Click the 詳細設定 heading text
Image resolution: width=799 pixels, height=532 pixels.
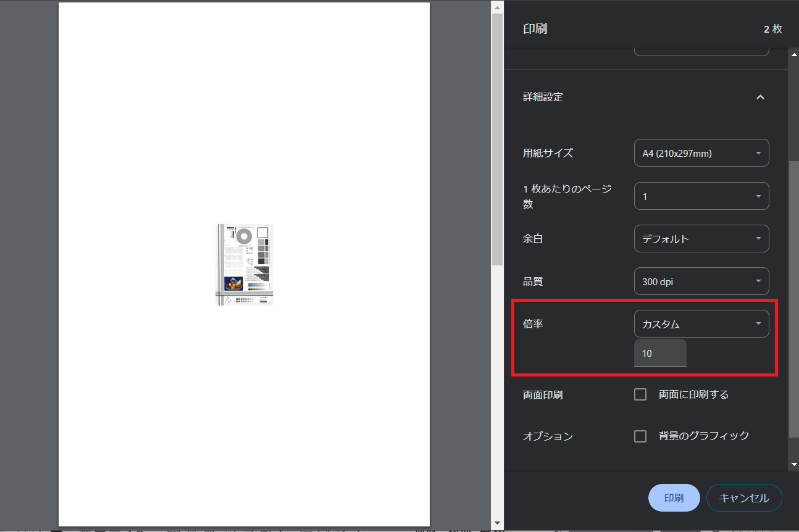(543, 97)
